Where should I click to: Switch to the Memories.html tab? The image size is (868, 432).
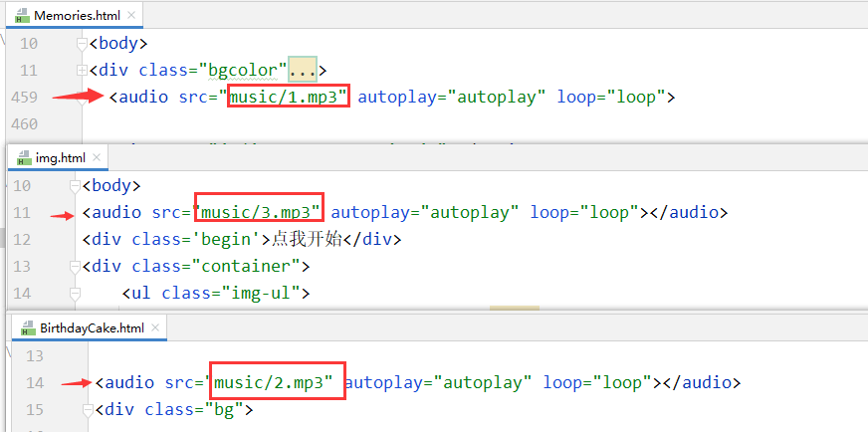[75, 16]
